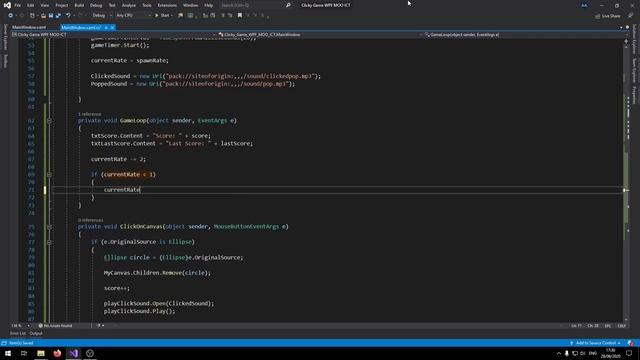The width and height of the screenshot is (640, 360).
Task: Click the search magnifier icon
Action: [x=288, y=5]
